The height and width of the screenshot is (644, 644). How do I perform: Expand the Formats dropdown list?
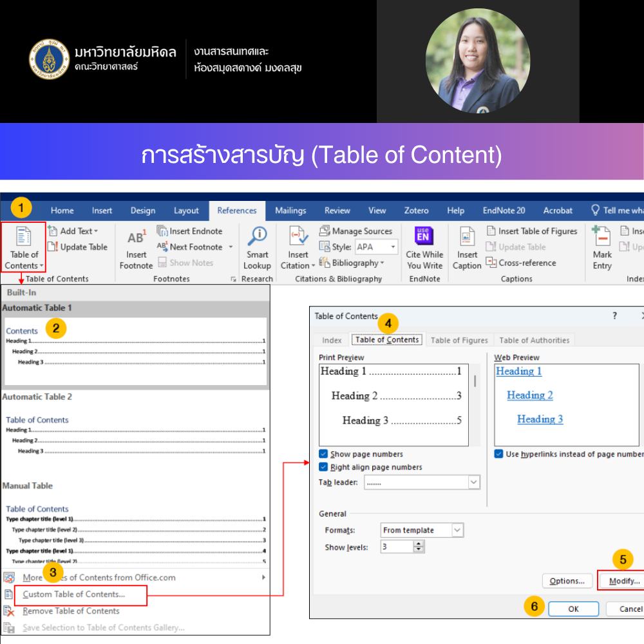(457, 530)
